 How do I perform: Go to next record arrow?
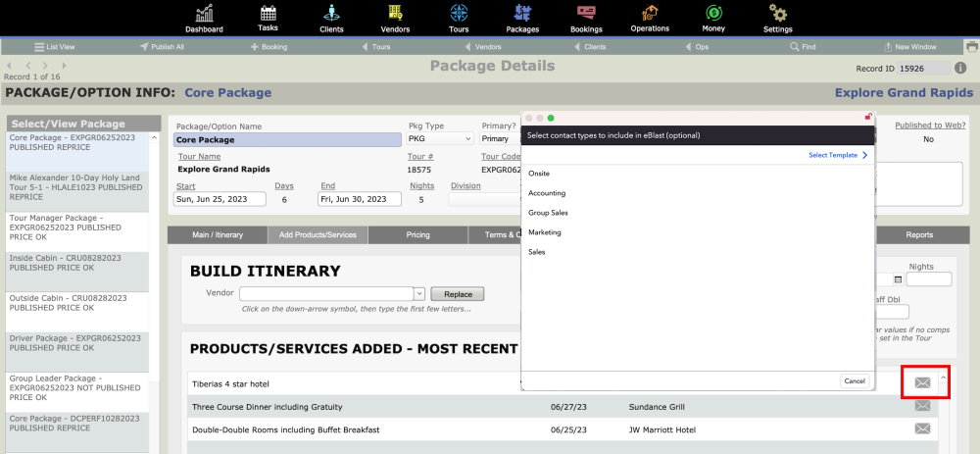click(45, 65)
